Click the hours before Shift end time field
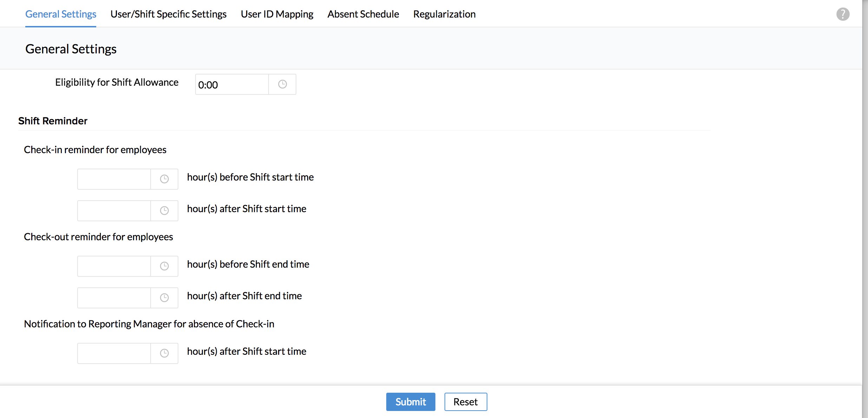 [x=114, y=266]
